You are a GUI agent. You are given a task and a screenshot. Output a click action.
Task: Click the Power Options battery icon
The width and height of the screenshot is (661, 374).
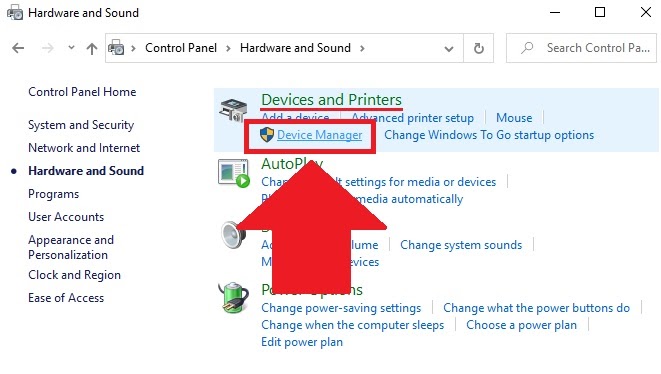[x=234, y=298]
